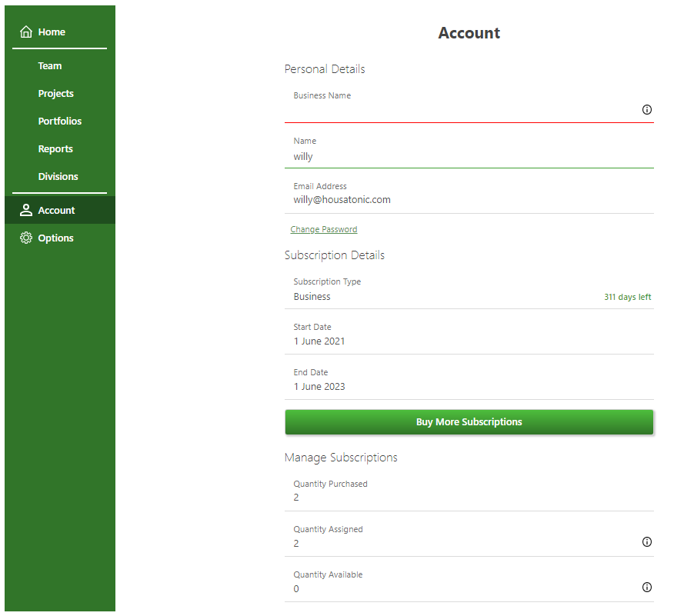Screen dimensions: 694x616
Task: Open Options menu item
Action: point(56,238)
